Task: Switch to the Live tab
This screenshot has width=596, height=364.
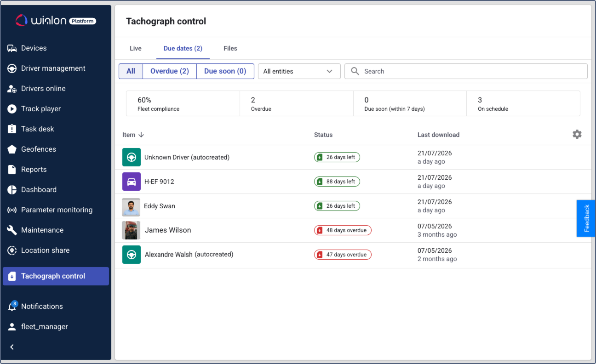Action: point(136,48)
